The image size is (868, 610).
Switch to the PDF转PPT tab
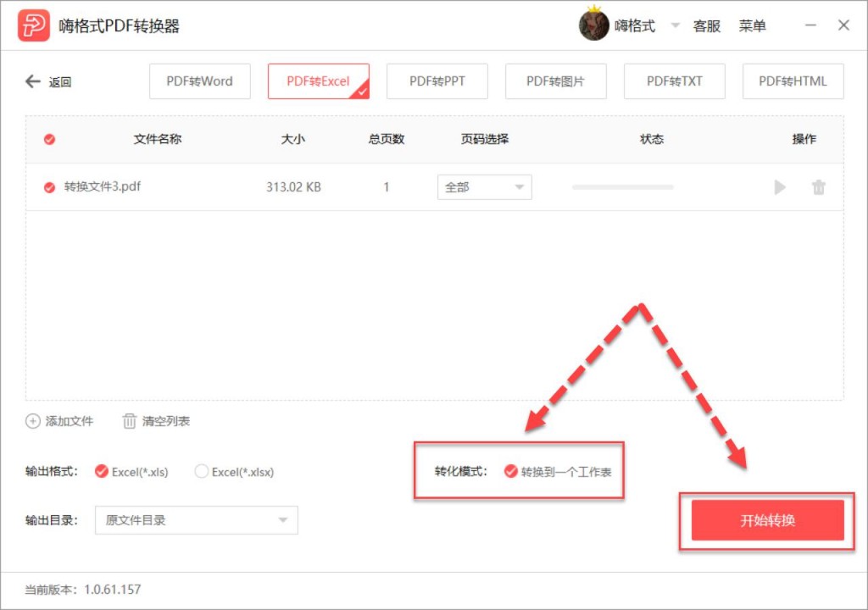pos(437,81)
